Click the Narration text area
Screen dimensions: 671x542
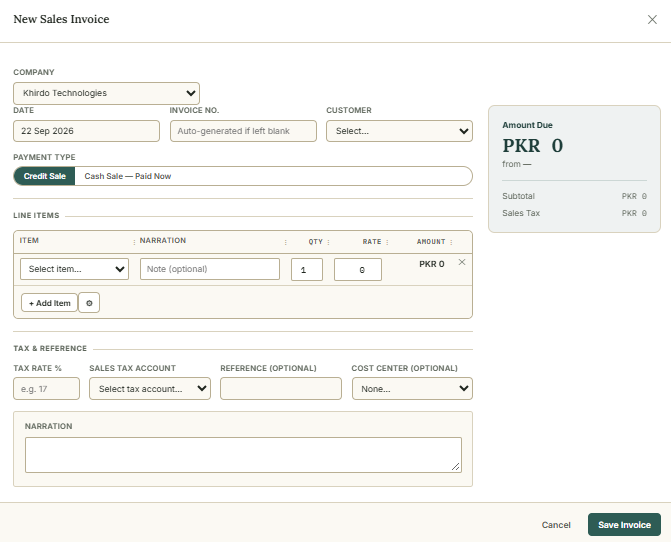pyautogui.click(x=243, y=455)
